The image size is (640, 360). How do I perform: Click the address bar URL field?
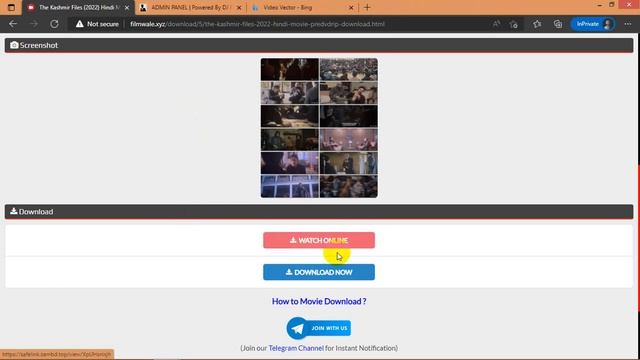point(257,24)
